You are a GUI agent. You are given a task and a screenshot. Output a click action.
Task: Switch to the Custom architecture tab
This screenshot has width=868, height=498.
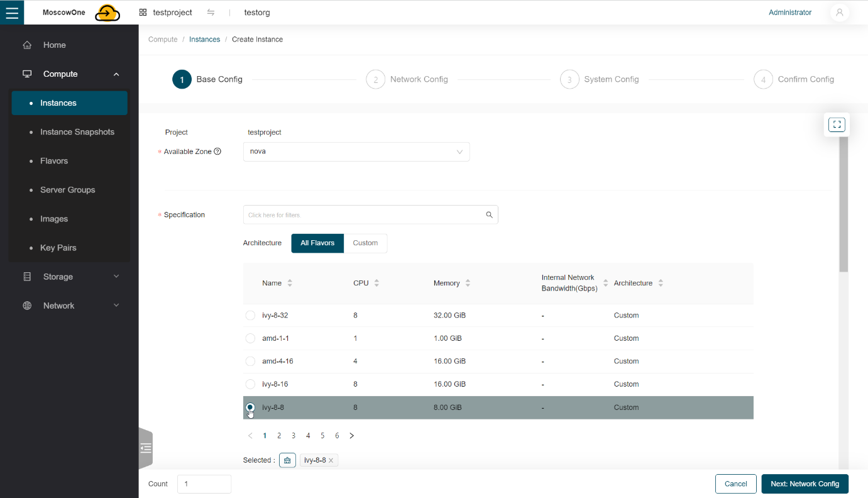tap(365, 243)
